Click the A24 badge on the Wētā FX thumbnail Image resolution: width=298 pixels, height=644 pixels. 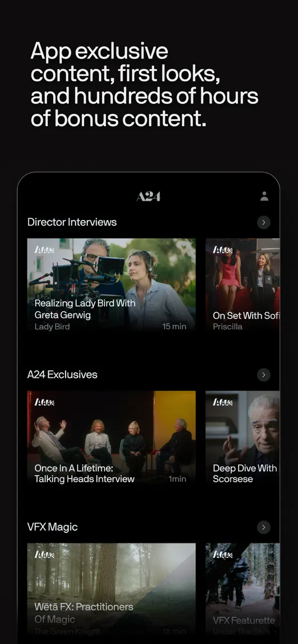pos(45,555)
